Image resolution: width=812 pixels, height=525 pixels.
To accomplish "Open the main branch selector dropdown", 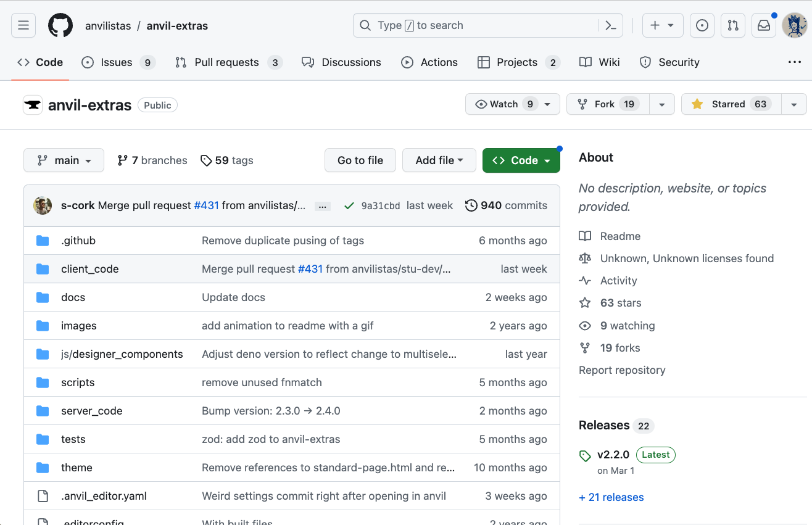I will pyautogui.click(x=64, y=160).
